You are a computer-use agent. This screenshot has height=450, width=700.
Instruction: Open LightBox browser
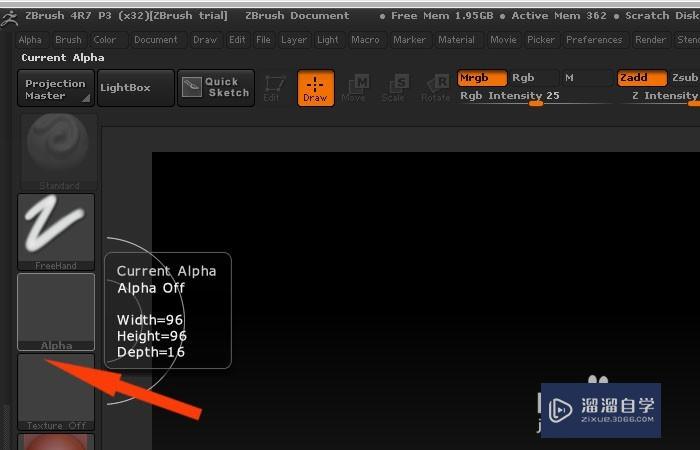pos(136,88)
